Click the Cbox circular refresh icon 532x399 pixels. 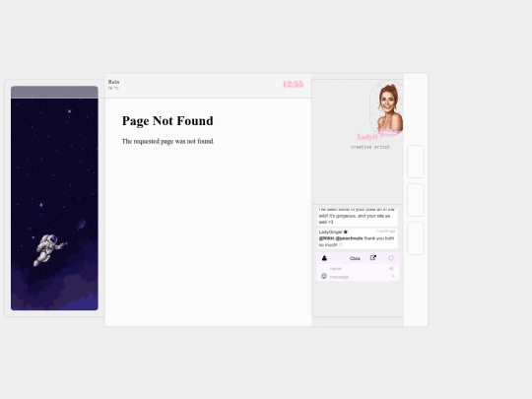pos(391,258)
